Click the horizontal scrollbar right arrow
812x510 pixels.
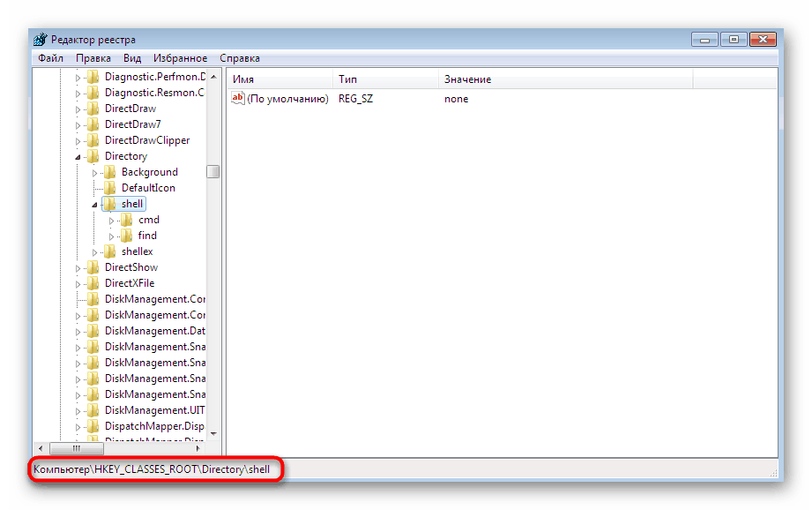tap(197, 448)
